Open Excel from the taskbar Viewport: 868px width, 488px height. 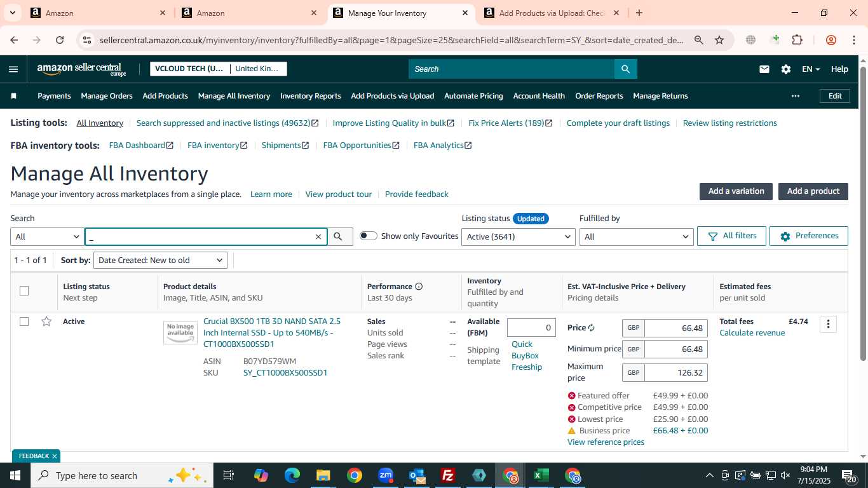(x=541, y=475)
